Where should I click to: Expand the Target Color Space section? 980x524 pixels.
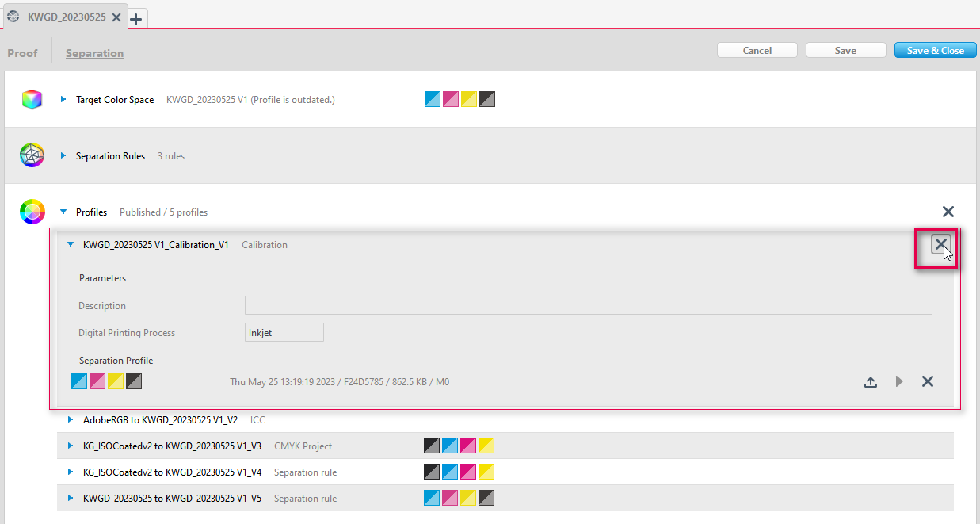(x=63, y=99)
